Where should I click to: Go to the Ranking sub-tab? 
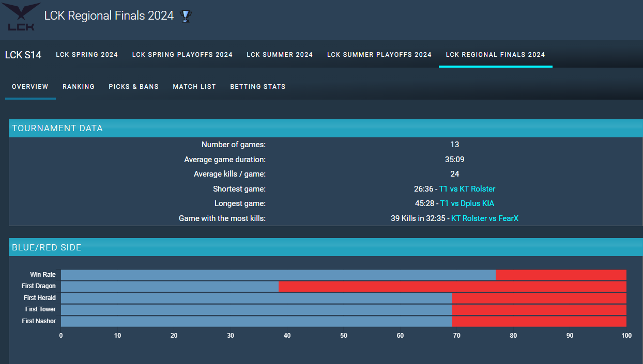click(x=79, y=87)
